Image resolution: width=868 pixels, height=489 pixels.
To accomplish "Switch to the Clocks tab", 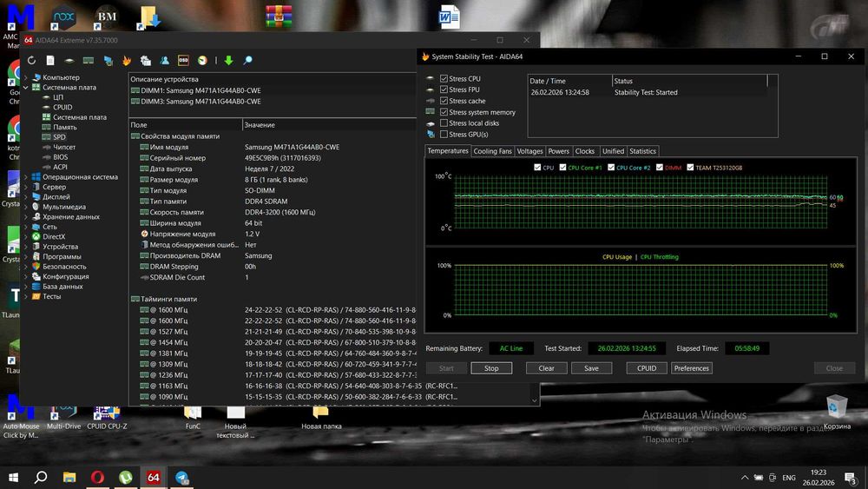I will [x=584, y=151].
